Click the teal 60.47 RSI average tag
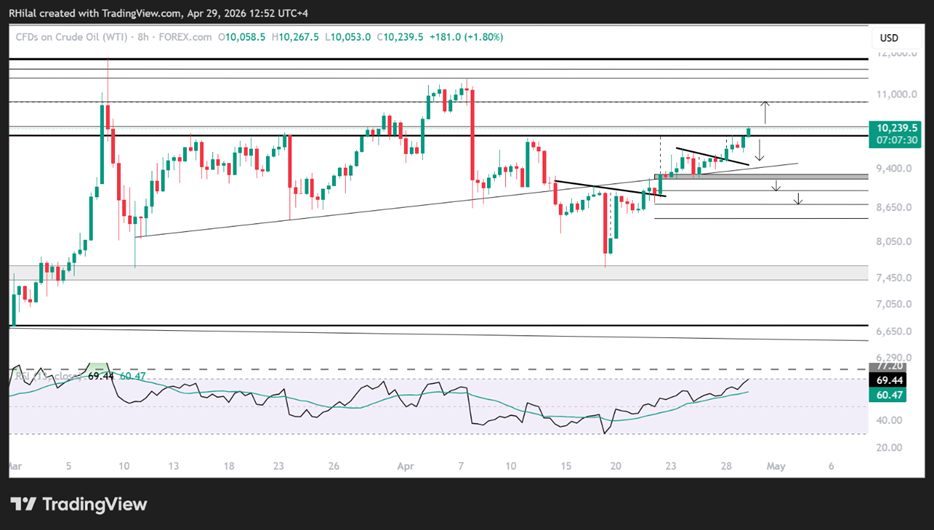Screen dimensions: 934x530 889,395
